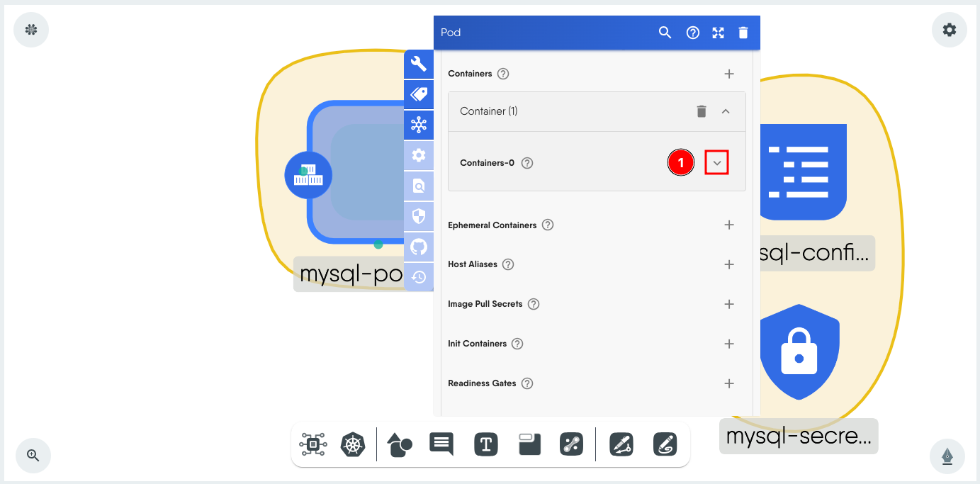Open help from the Pod panel header
This screenshot has height=484, width=980.
(x=692, y=33)
